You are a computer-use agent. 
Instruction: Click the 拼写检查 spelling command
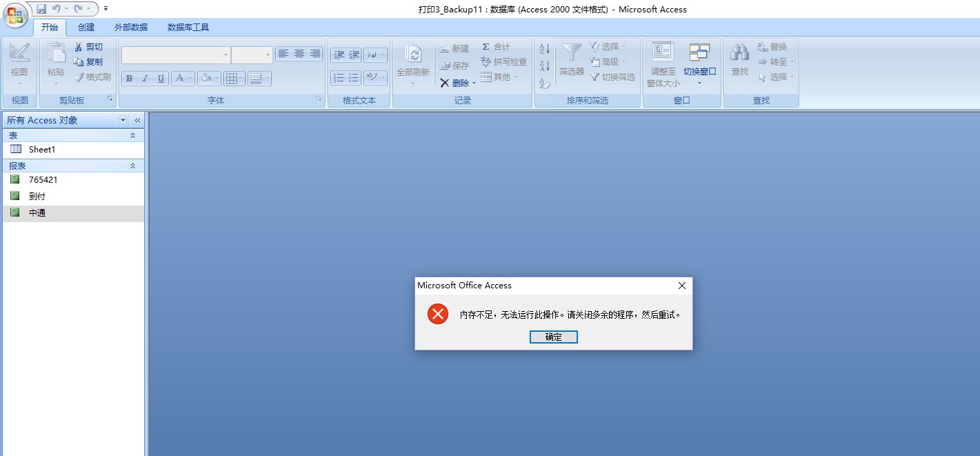(503, 62)
